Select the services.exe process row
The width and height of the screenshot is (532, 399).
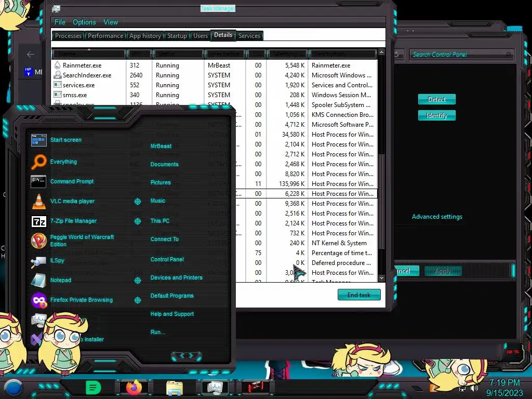point(214,85)
